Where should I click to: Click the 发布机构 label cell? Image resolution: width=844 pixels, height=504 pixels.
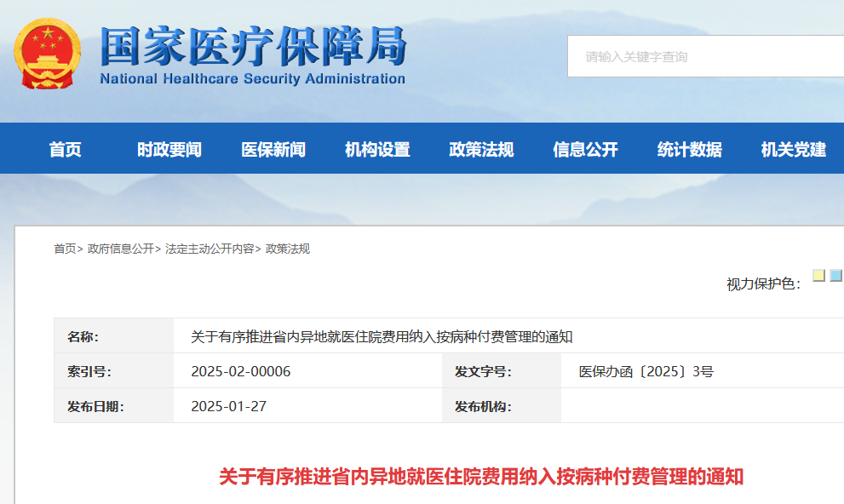[x=501, y=406]
